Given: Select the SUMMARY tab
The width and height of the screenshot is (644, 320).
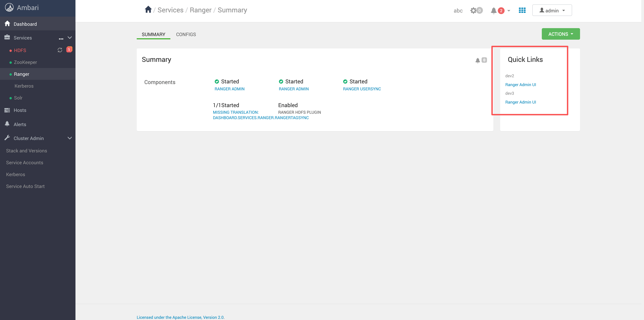Looking at the screenshot, I should 153,34.
